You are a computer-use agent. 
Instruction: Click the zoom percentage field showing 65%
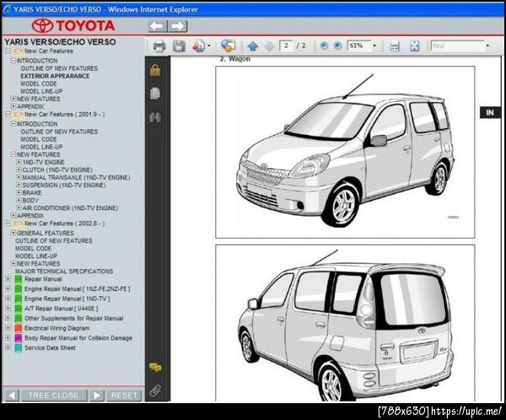(359, 46)
